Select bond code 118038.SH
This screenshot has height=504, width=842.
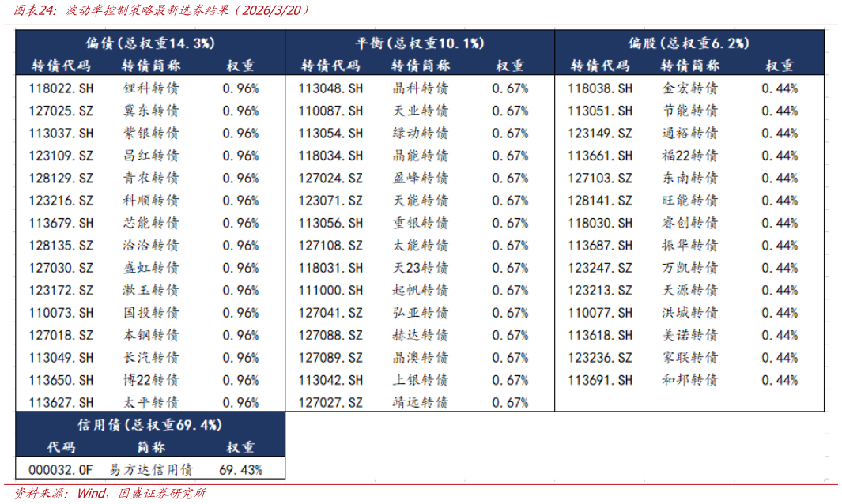click(600, 88)
